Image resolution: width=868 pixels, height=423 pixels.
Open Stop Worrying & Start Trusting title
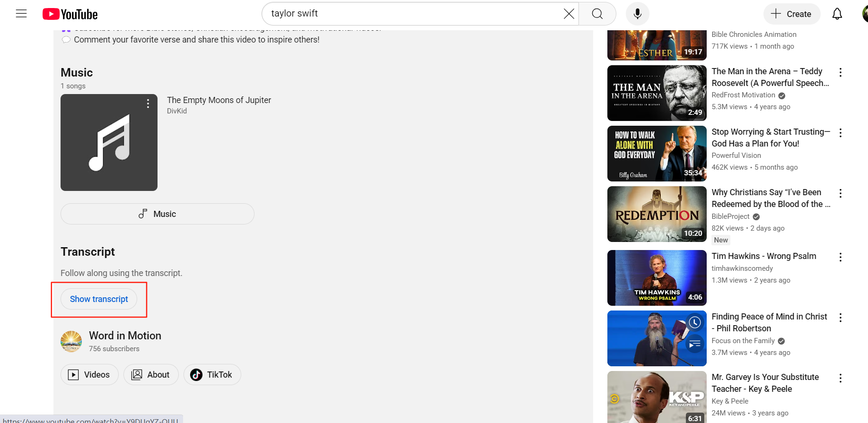point(771,138)
